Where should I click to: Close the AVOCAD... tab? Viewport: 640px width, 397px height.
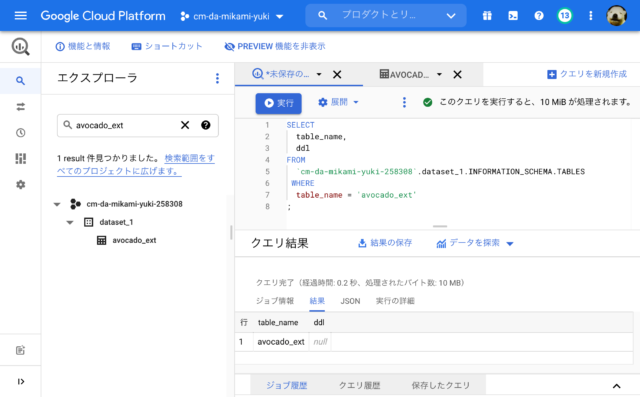click(458, 75)
